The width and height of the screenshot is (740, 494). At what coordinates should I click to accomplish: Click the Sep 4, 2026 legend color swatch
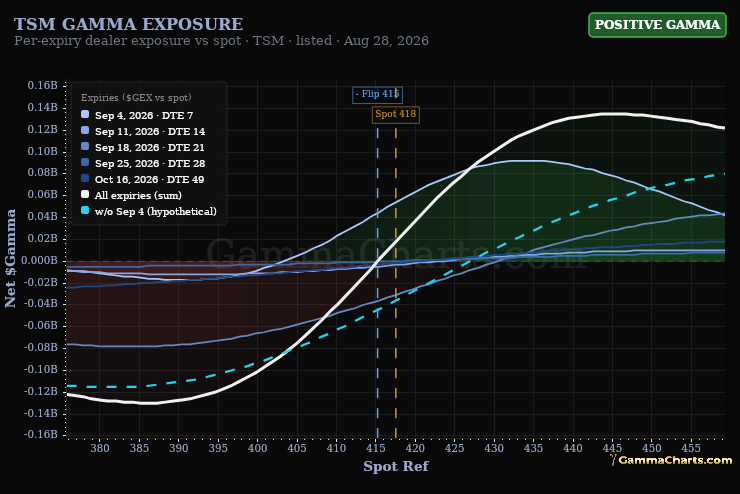(85, 115)
